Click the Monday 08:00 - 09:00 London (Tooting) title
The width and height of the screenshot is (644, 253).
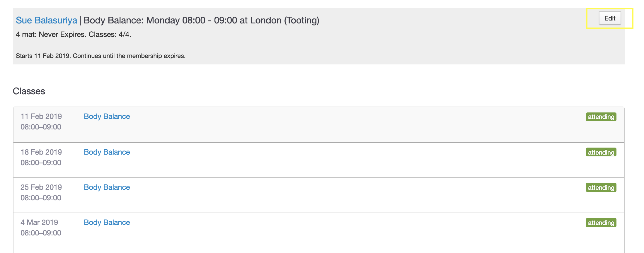[201, 20]
